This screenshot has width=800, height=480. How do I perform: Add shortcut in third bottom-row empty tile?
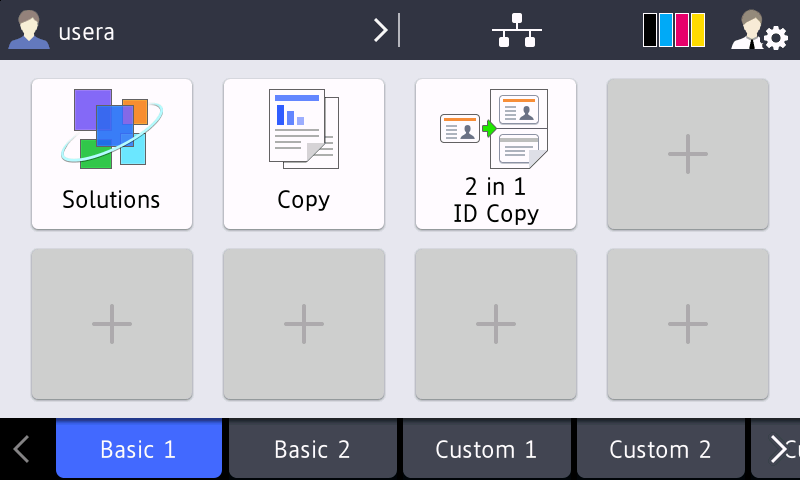[496, 324]
